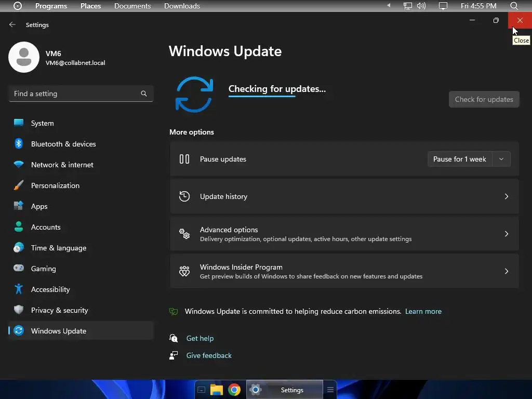Open the Documents menu
This screenshot has width=532, height=399.
(x=132, y=6)
